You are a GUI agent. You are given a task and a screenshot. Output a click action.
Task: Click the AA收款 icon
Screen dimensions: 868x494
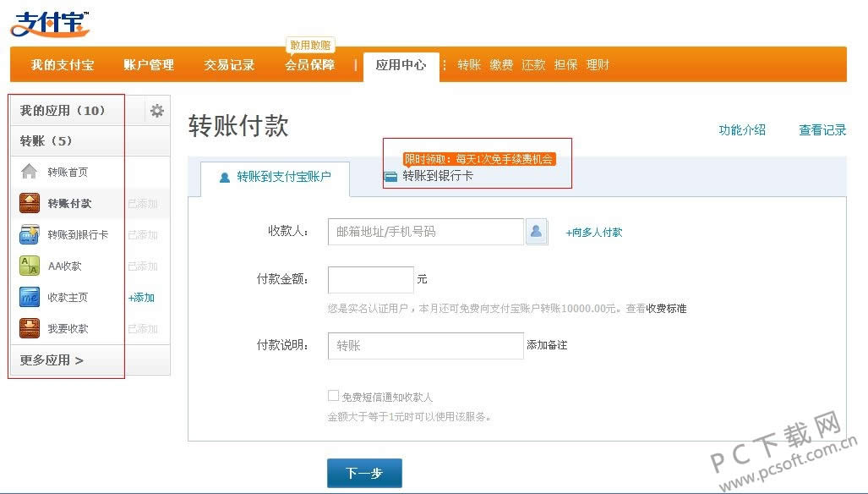[30, 266]
